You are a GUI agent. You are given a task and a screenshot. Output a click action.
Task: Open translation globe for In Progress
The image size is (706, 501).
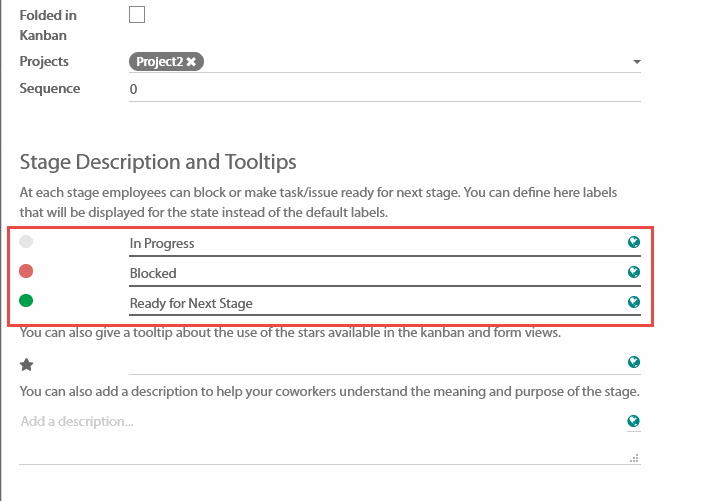(633, 242)
